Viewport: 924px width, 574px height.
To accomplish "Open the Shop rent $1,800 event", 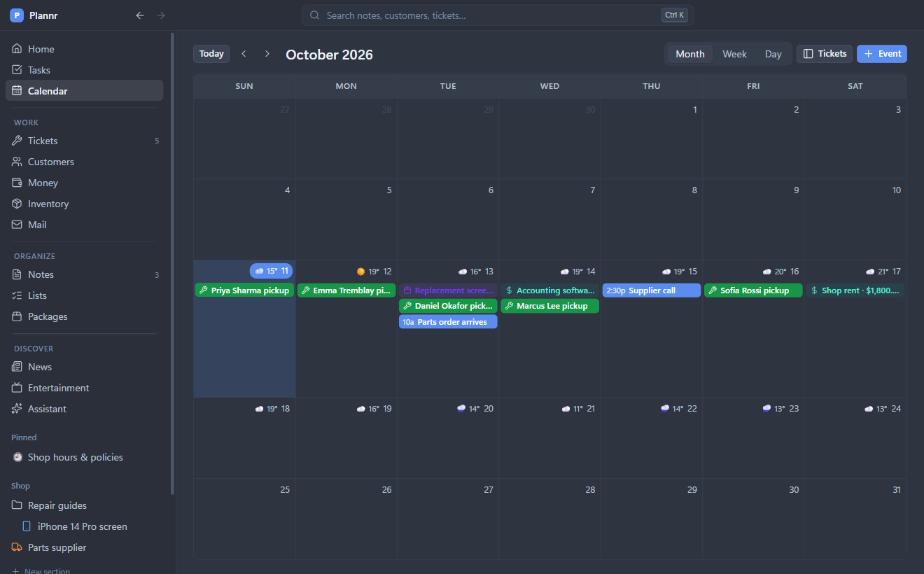I will (855, 290).
